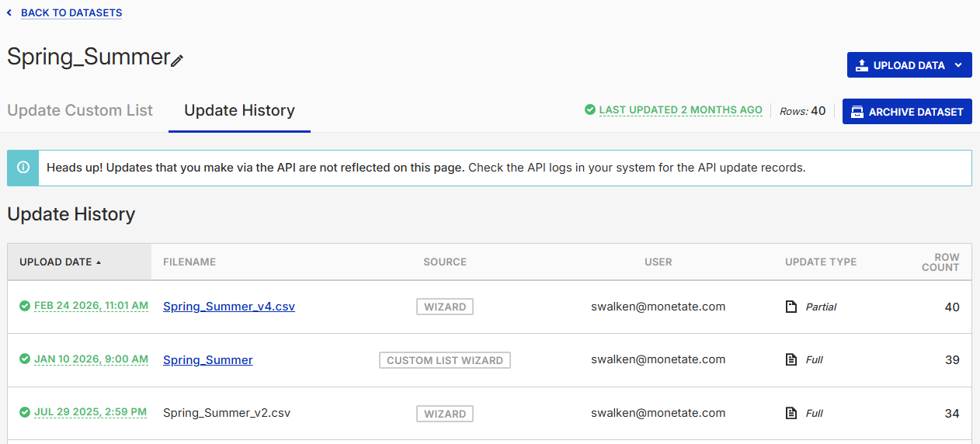980x444 pixels.
Task: Click the green status check for Jan 10 upload
Action: click(25, 359)
